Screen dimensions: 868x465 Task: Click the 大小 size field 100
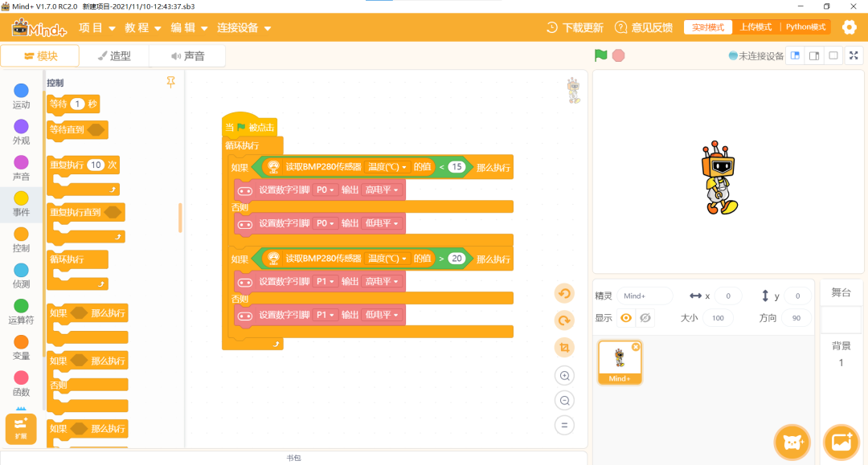click(718, 318)
